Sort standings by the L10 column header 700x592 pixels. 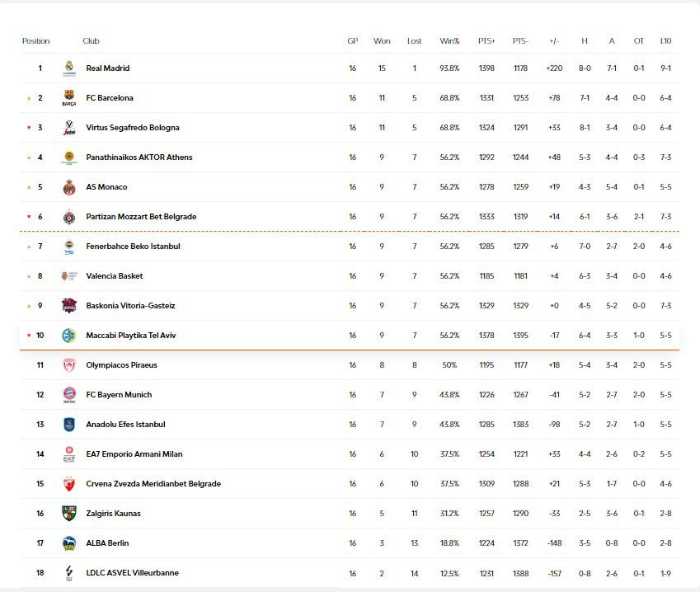[665, 41]
